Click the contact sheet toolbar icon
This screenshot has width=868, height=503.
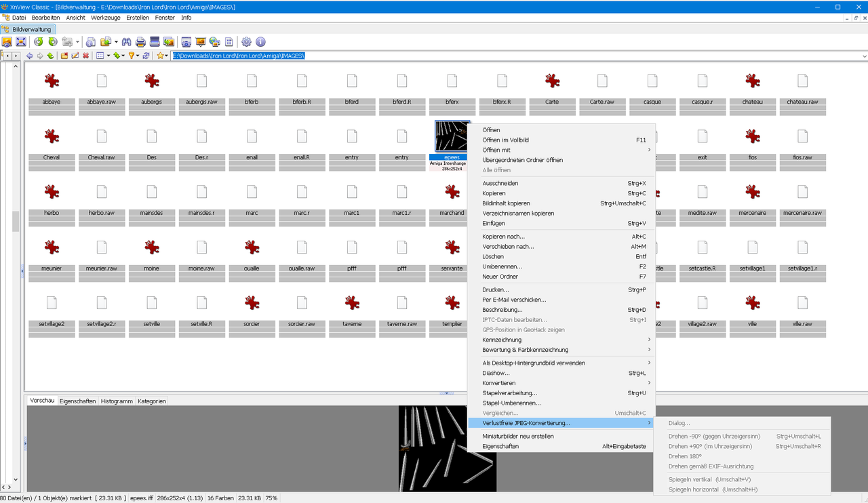tap(229, 42)
